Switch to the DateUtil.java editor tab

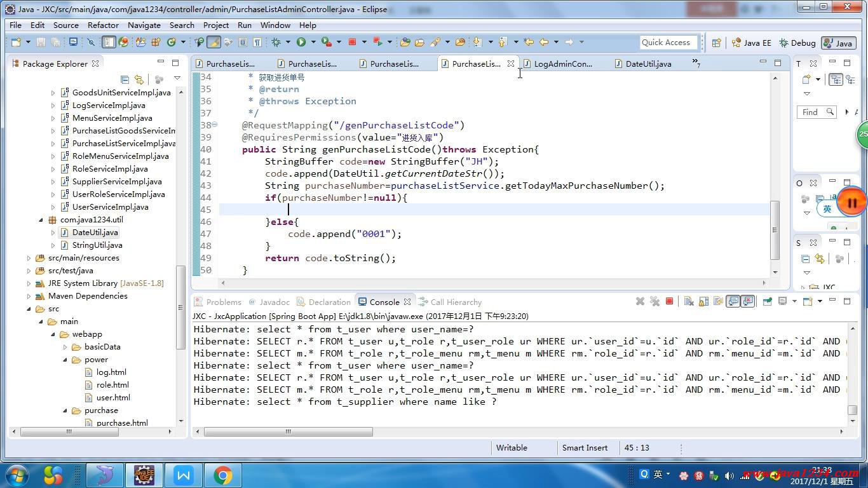click(x=643, y=64)
